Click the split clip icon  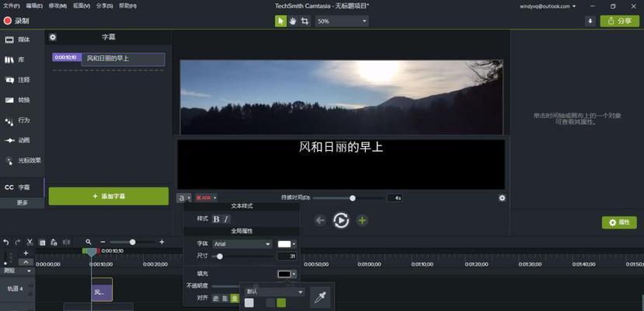pyautogui.click(x=66, y=243)
